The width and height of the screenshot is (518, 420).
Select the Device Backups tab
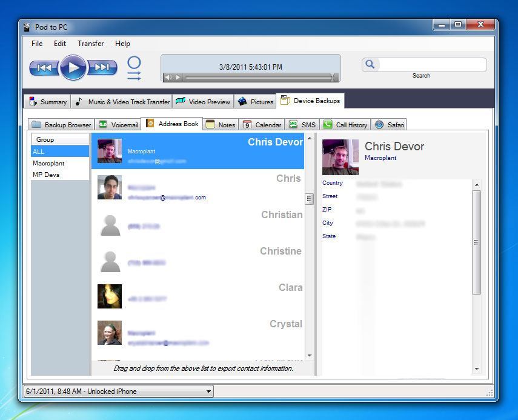(x=310, y=101)
